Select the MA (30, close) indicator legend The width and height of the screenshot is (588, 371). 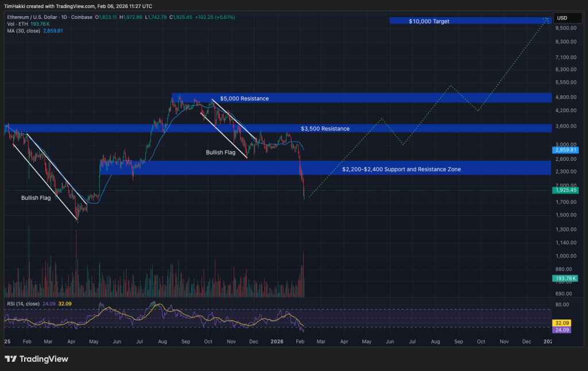click(24, 30)
